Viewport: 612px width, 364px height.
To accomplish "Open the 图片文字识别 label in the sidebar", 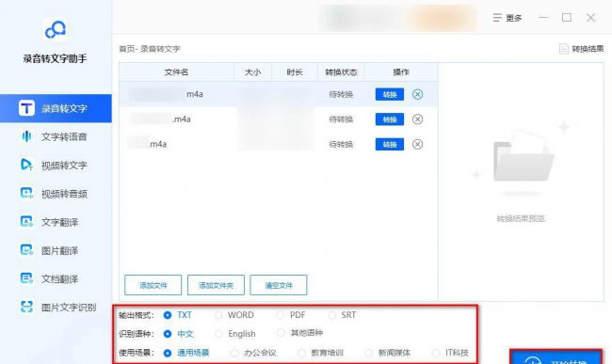I will pyautogui.click(x=69, y=308).
